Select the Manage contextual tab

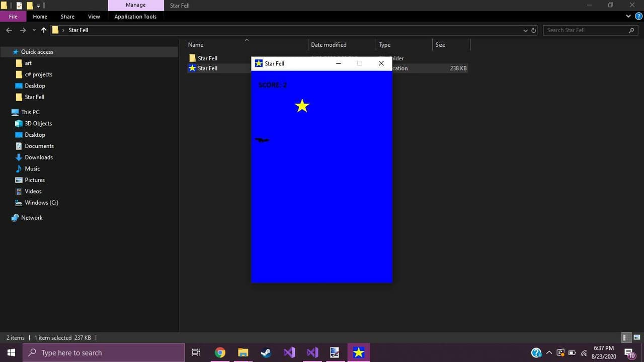[136, 5]
